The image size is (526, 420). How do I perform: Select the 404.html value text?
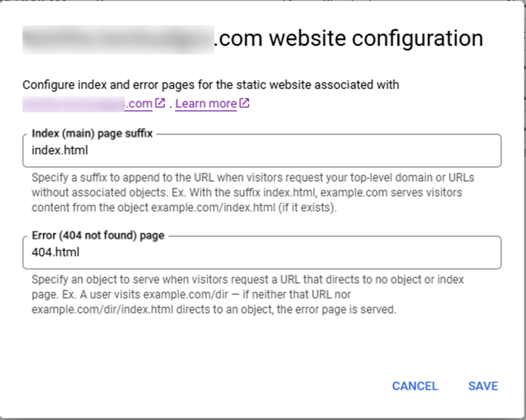[x=56, y=252]
